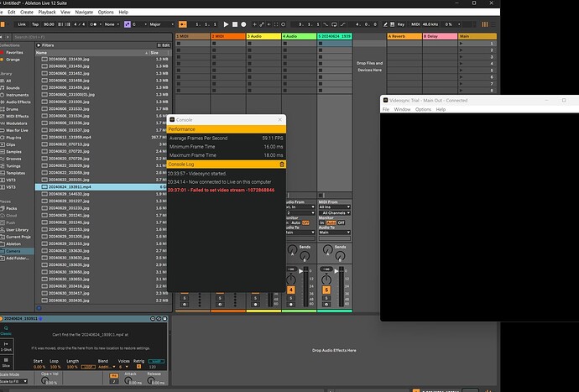Screen dimensions: 579x392
Task: Open Options menu in Videosync window
Action: [423, 109]
